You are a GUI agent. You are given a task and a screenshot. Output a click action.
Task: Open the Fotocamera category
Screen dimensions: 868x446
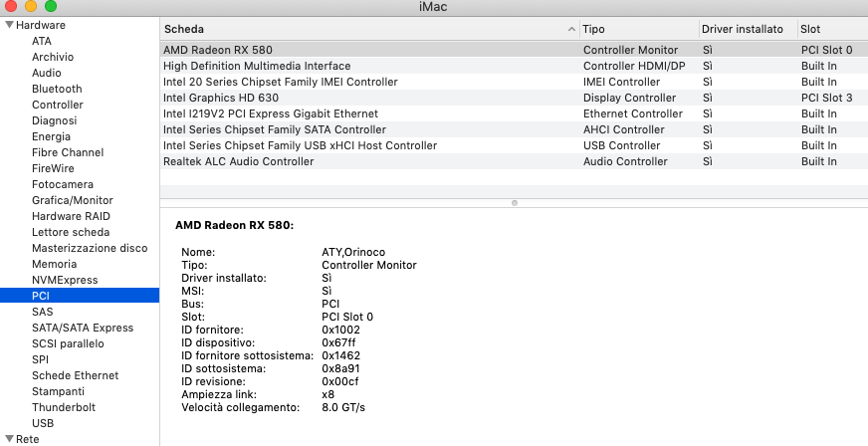click(63, 185)
